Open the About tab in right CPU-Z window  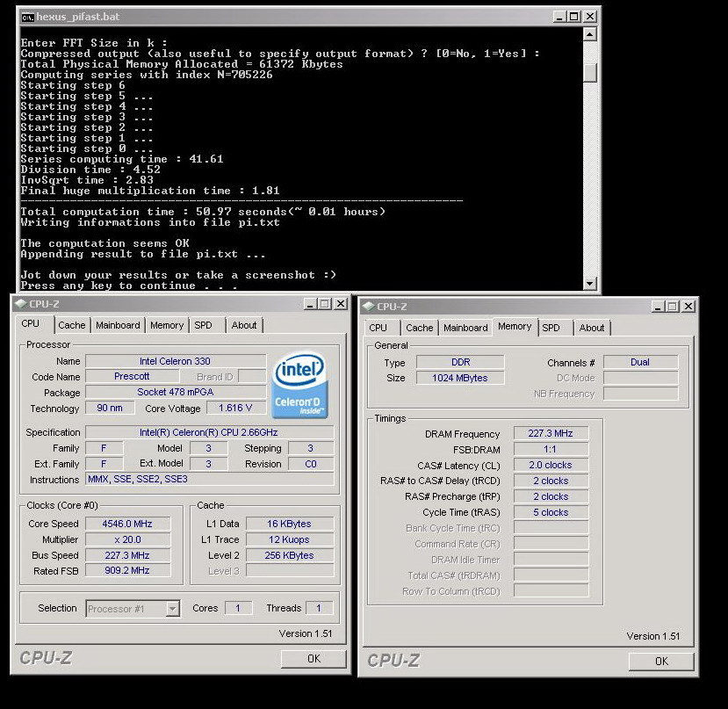tap(592, 328)
